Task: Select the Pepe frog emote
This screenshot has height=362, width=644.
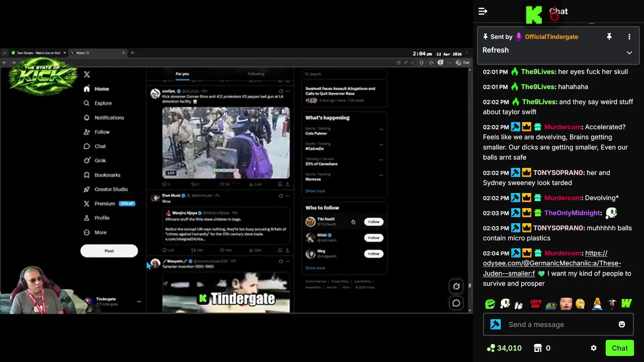Action: click(550, 304)
